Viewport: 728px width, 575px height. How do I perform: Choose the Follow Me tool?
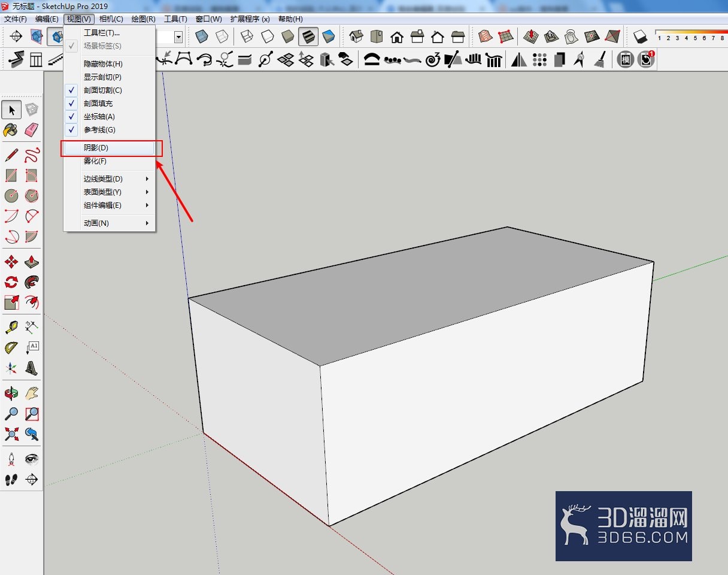(32, 282)
